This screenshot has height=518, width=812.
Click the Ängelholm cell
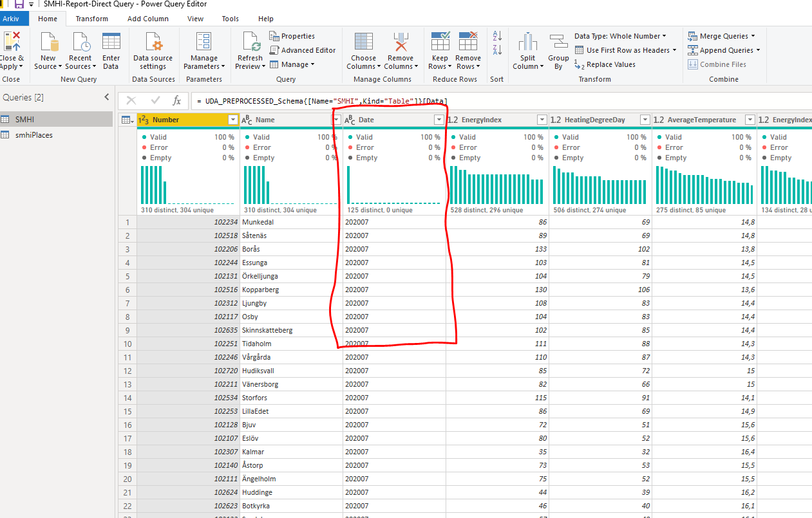point(291,479)
